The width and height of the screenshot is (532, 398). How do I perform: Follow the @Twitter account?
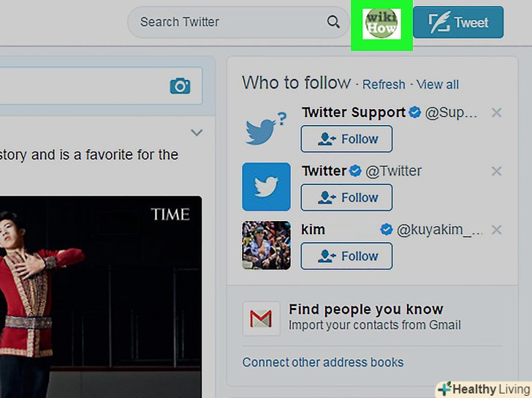point(346,198)
